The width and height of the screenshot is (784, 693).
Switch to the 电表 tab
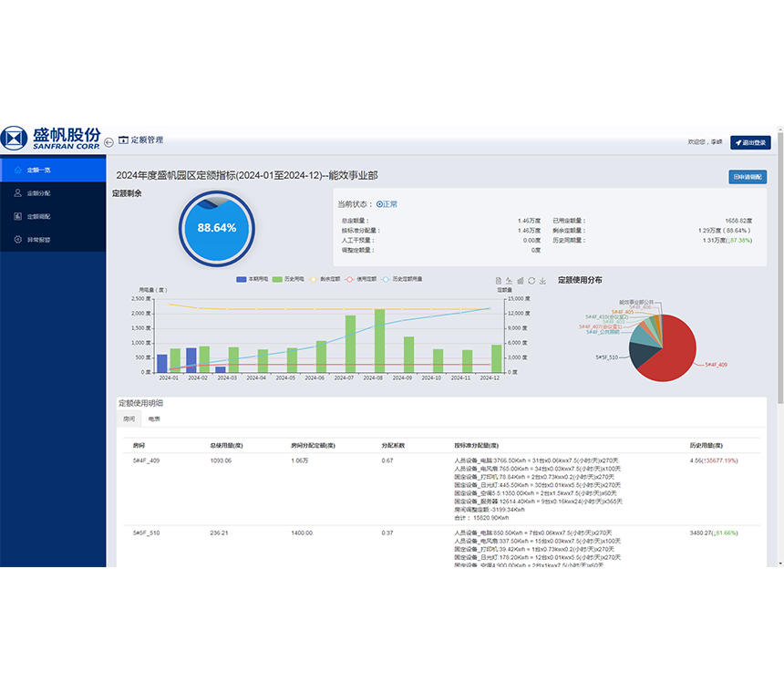tap(155, 419)
